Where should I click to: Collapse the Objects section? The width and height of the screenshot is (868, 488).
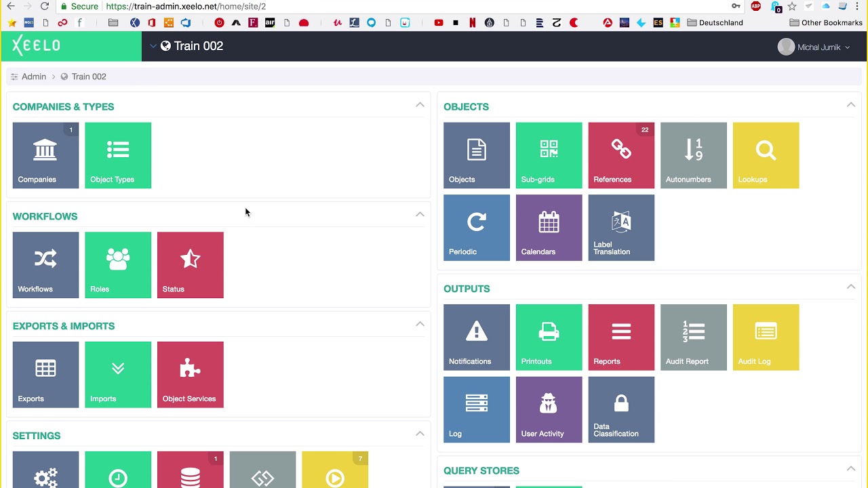point(851,105)
